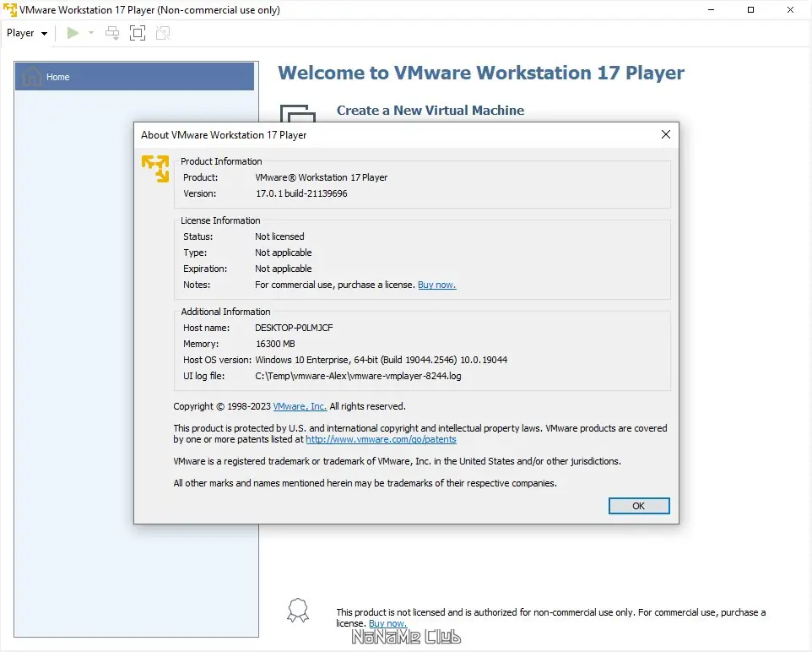Open the VMware, Inc. copyright link

(300, 406)
